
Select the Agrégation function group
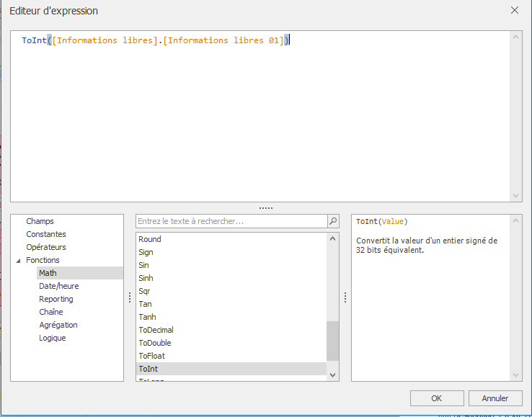pyautogui.click(x=58, y=325)
